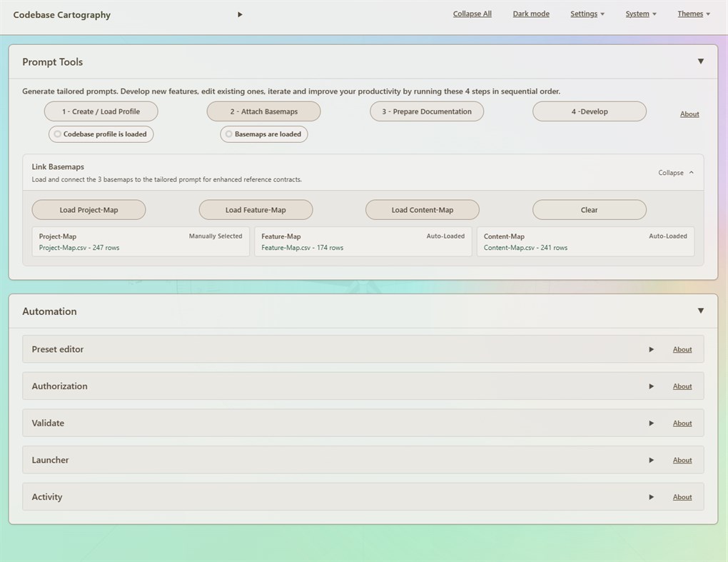Image resolution: width=728 pixels, height=562 pixels.
Task: Toggle Basemaps are loaded indicator
Action: [263, 134]
